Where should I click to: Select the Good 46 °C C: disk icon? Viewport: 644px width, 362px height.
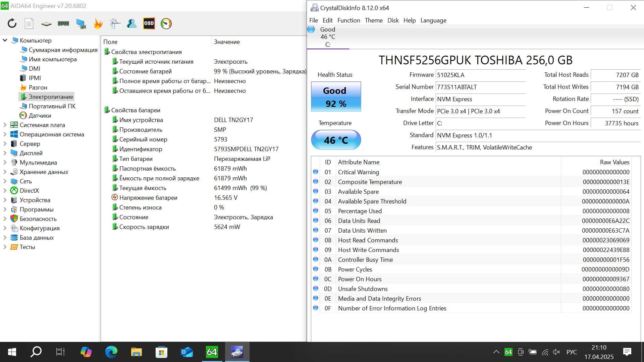[x=328, y=37]
